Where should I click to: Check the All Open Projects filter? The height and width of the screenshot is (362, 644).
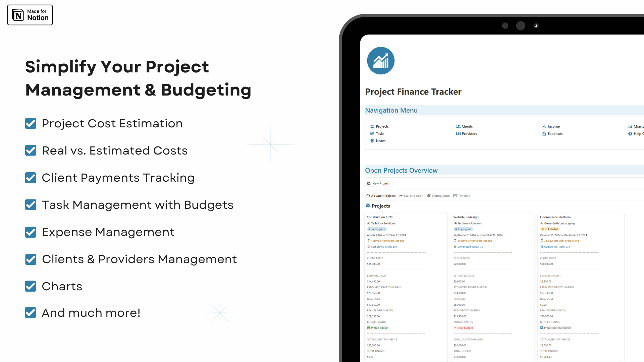(382, 195)
